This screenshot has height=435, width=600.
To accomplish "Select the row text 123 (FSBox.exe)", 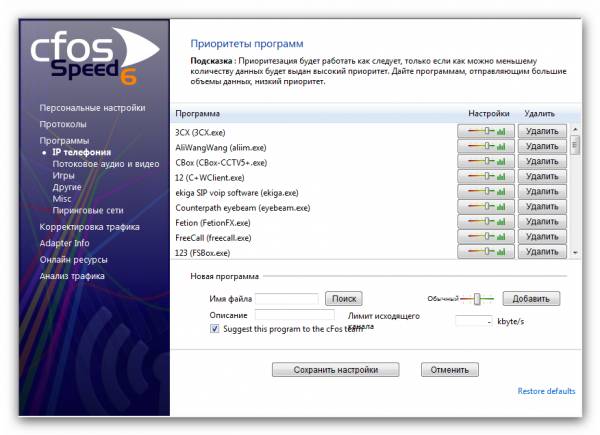I will pos(202,253).
